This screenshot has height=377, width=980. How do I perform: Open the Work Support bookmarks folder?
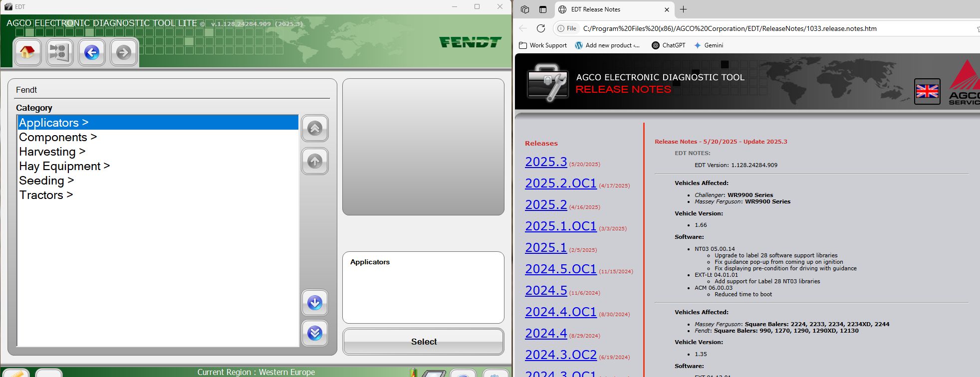click(x=543, y=45)
